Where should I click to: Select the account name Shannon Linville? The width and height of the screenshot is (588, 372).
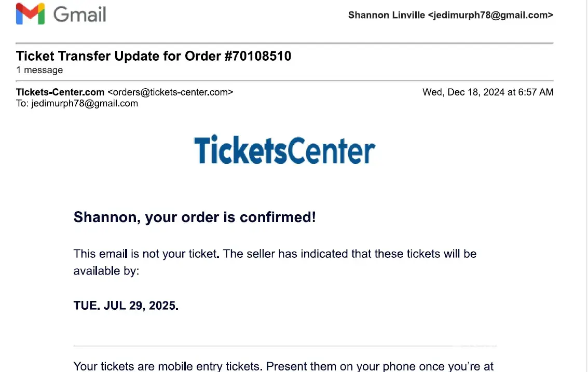point(386,15)
